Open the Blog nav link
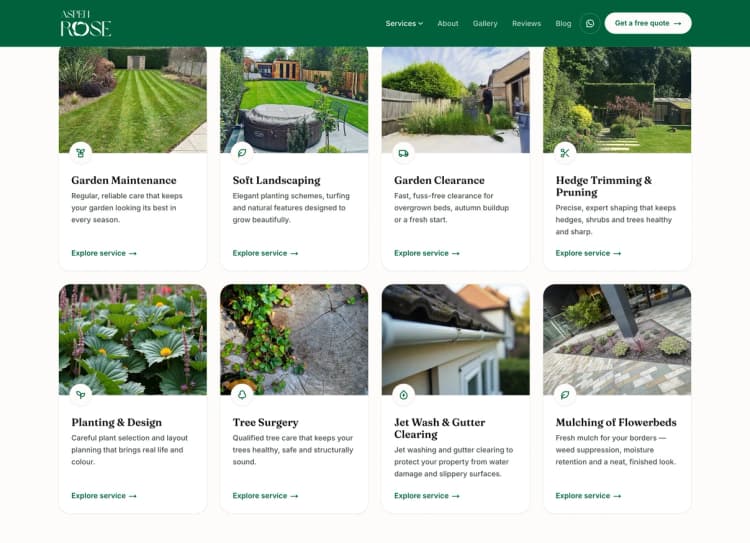 click(x=563, y=23)
